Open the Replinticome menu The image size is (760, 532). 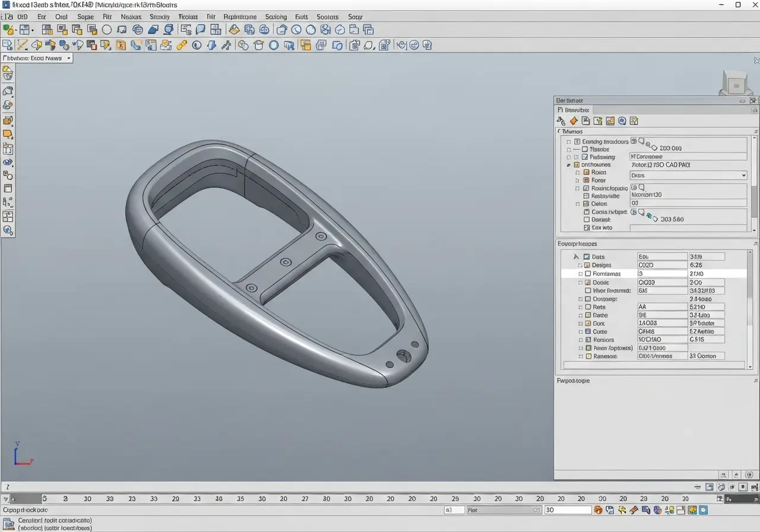pyautogui.click(x=240, y=17)
